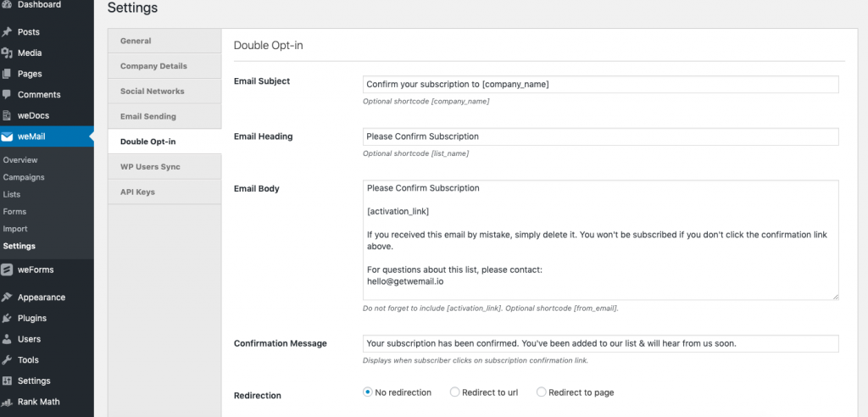868x417 pixels.
Task: Open Users menu label
Action: tap(30, 339)
